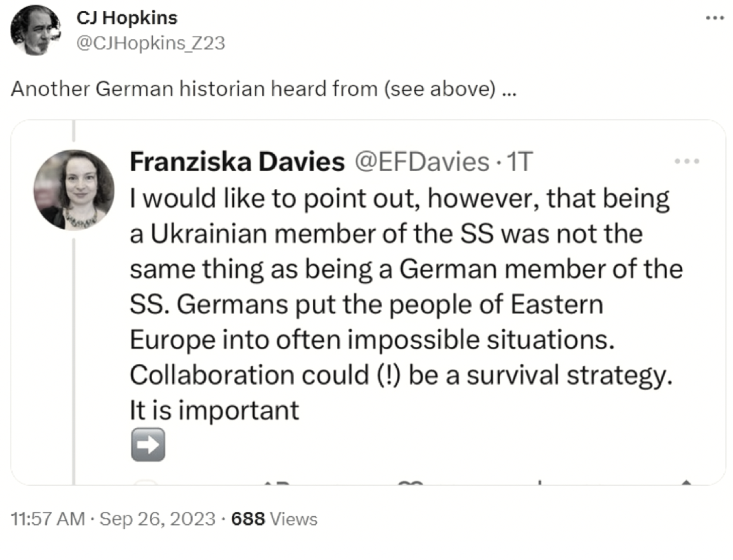
Task: Click the Franziska Davies name
Action: click(237, 161)
